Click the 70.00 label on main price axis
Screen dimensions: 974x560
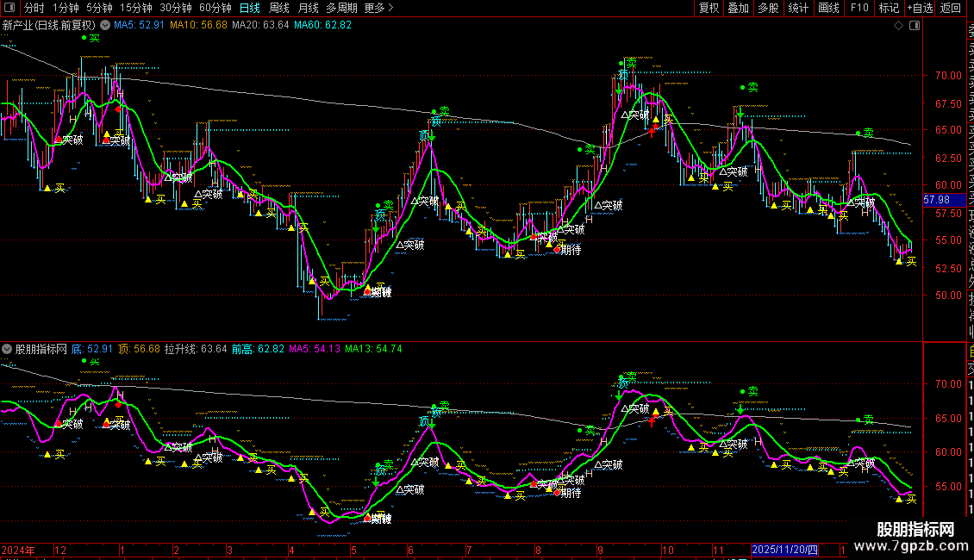coord(948,76)
